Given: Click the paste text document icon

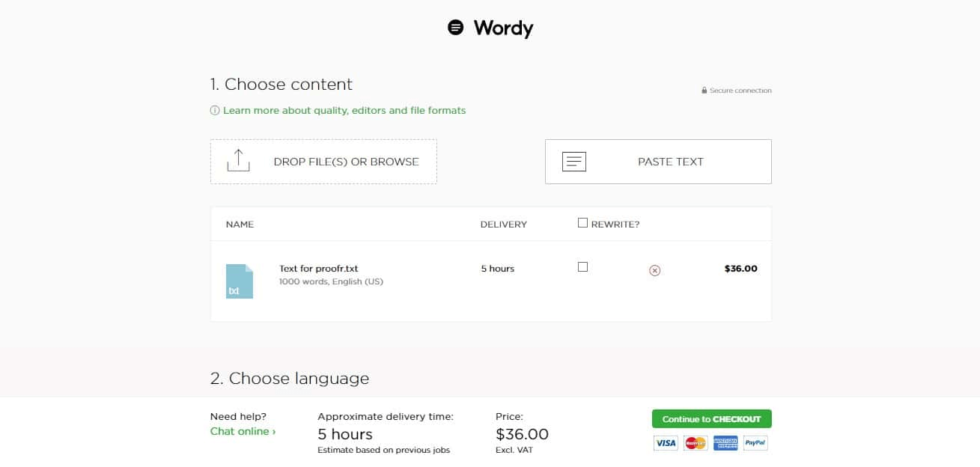Looking at the screenshot, I should 574,161.
